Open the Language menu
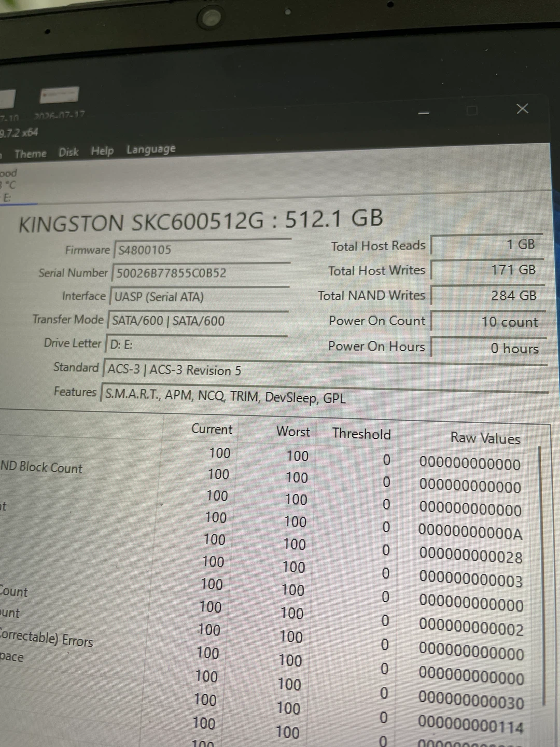The width and height of the screenshot is (560, 747). tap(151, 149)
